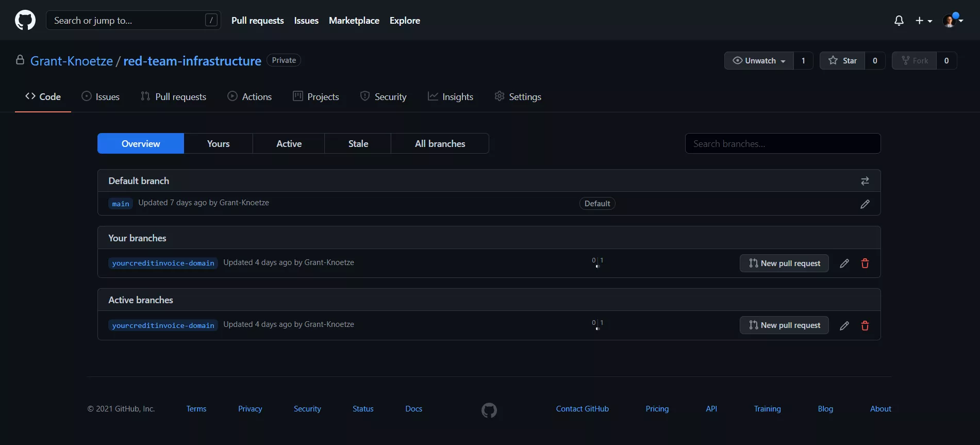Image resolution: width=980 pixels, height=445 pixels.
Task: Open the Pricing footer link
Action: [x=657, y=409]
